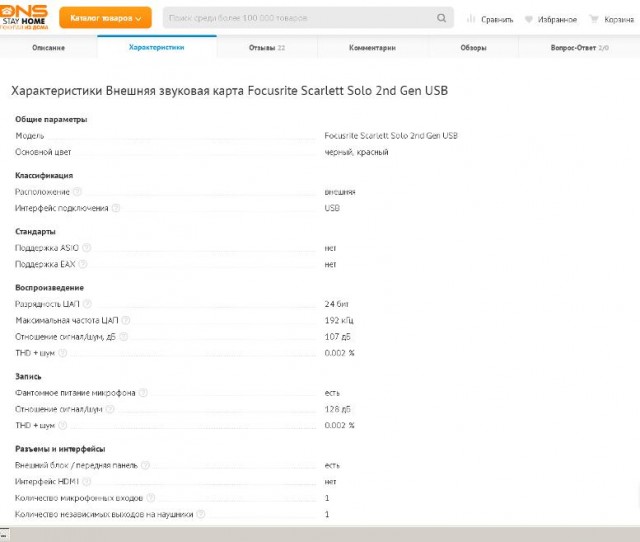Open the Сравнить link
This screenshot has height=542, width=640.
pyautogui.click(x=497, y=19)
